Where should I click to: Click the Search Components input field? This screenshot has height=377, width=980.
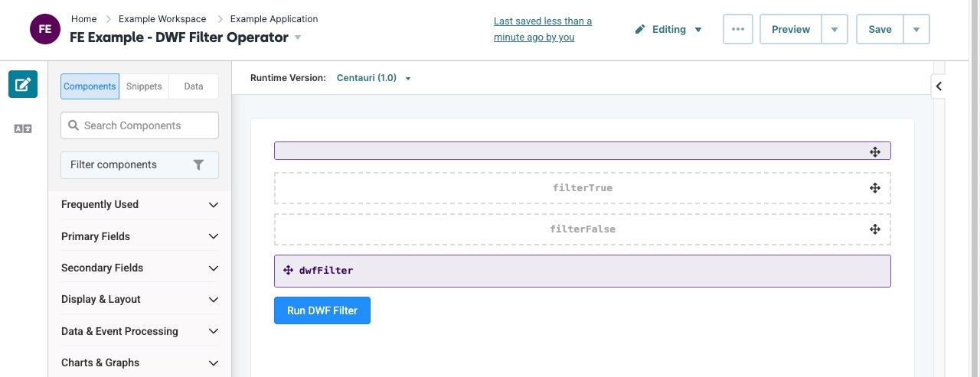tap(139, 125)
